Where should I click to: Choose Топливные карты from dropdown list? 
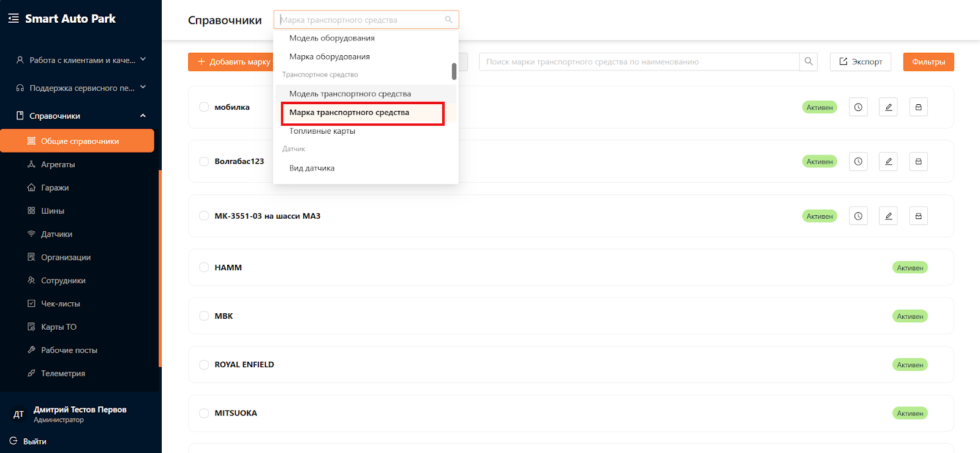322,131
